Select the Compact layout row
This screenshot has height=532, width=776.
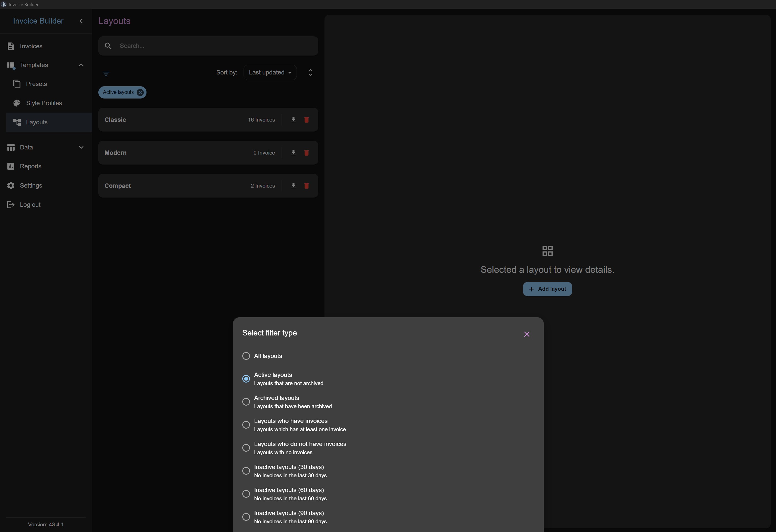click(208, 186)
